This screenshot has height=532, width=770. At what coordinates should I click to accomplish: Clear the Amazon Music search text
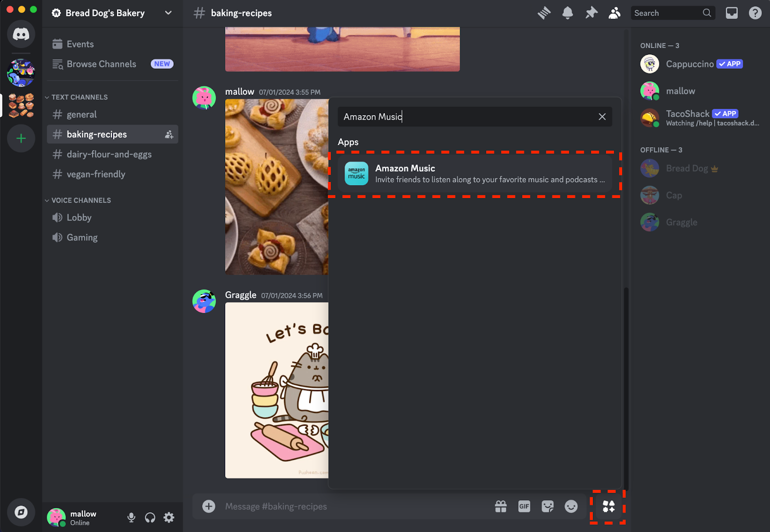point(602,117)
